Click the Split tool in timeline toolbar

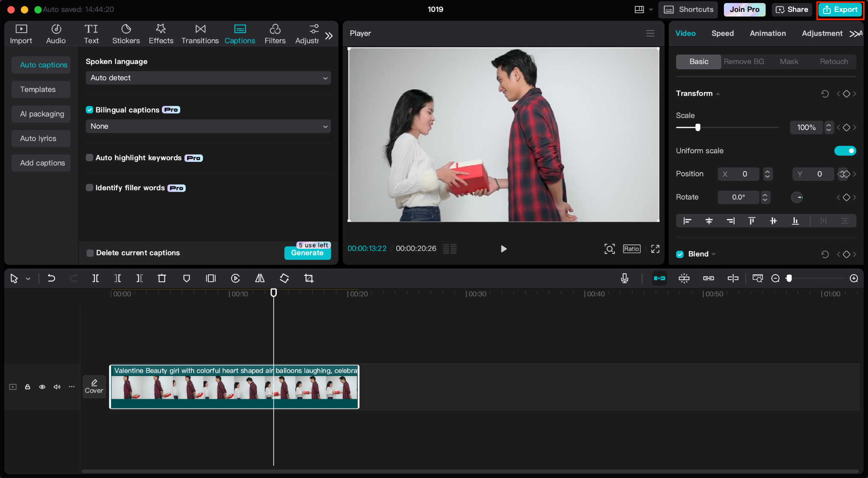point(95,278)
